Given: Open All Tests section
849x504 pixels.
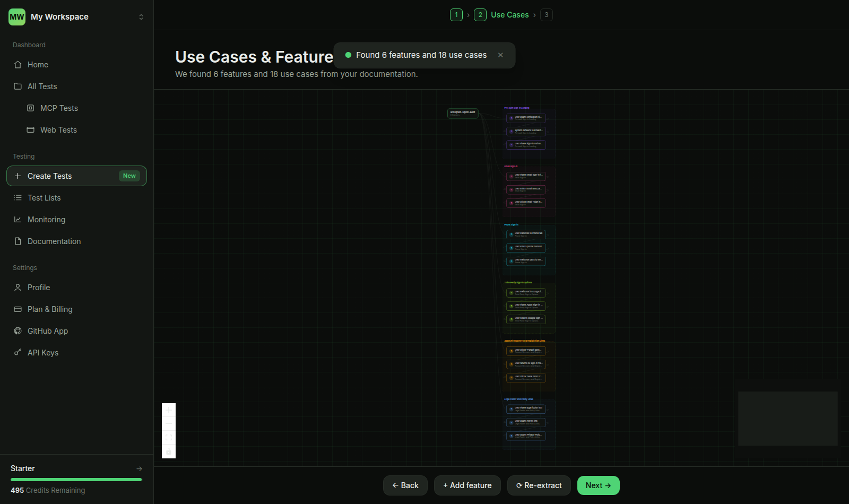Looking at the screenshot, I should (x=76, y=86).
